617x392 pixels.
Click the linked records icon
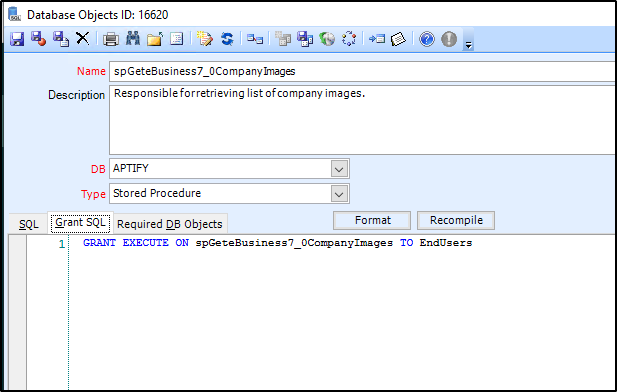tap(255, 39)
